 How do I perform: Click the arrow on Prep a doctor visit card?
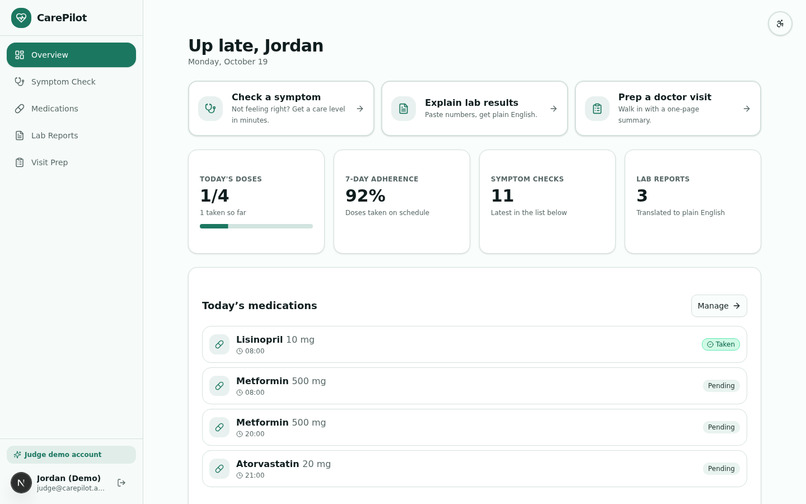[746, 109]
